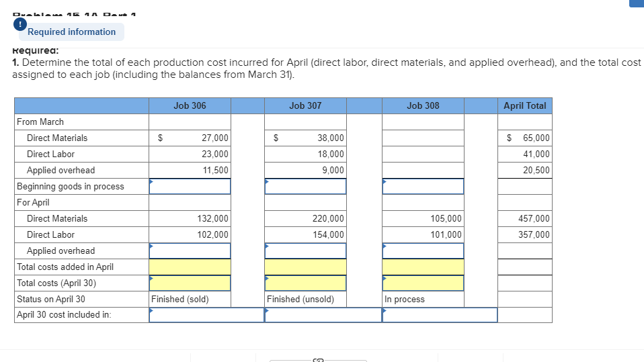Click Job 306 April Applied overhead field
This screenshot has height=362, width=644.
click(x=190, y=251)
